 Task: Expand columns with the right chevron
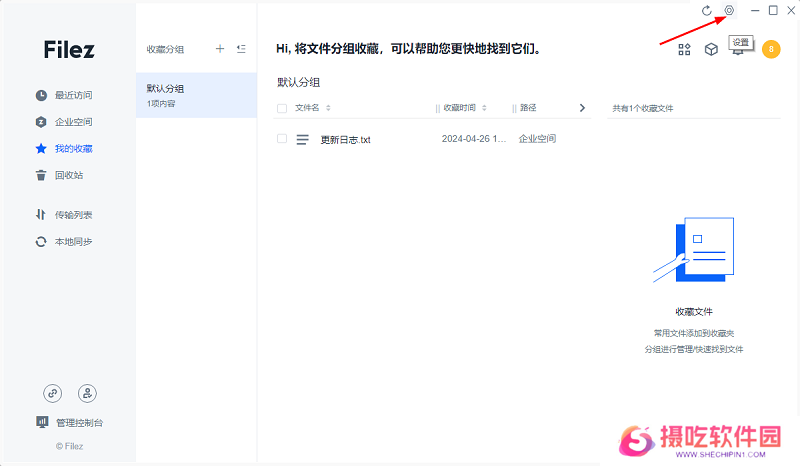click(582, 108)
